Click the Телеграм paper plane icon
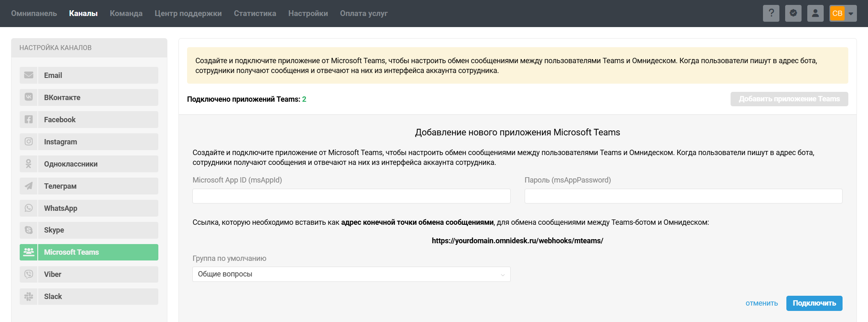This screenshot has width=868, height=322. click(x=29, y=186)
